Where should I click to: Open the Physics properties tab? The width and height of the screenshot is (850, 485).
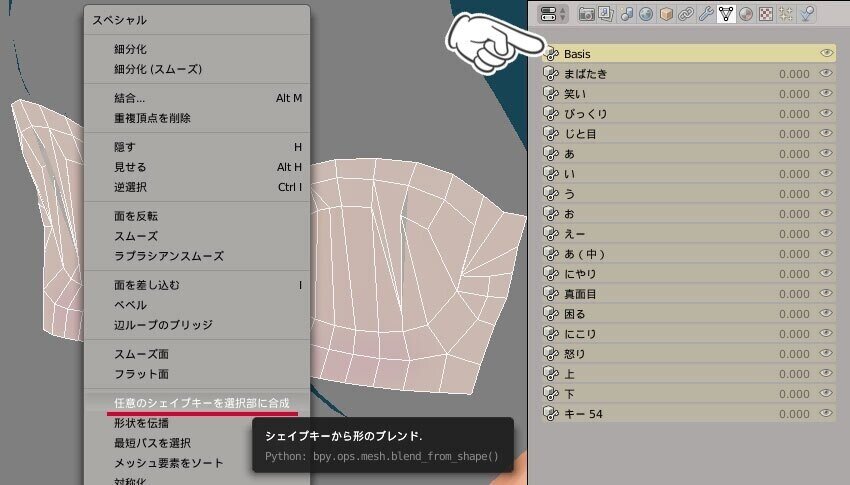(807, 14)
